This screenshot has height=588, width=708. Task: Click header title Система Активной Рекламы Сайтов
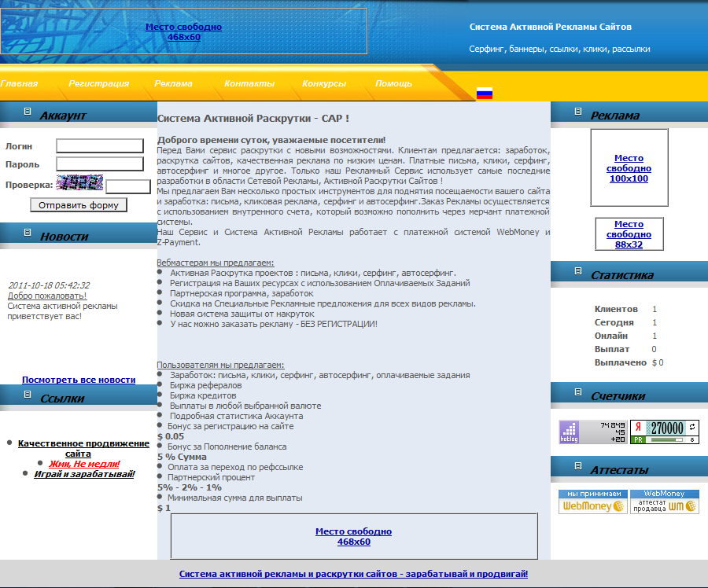(x=551, y=27)
